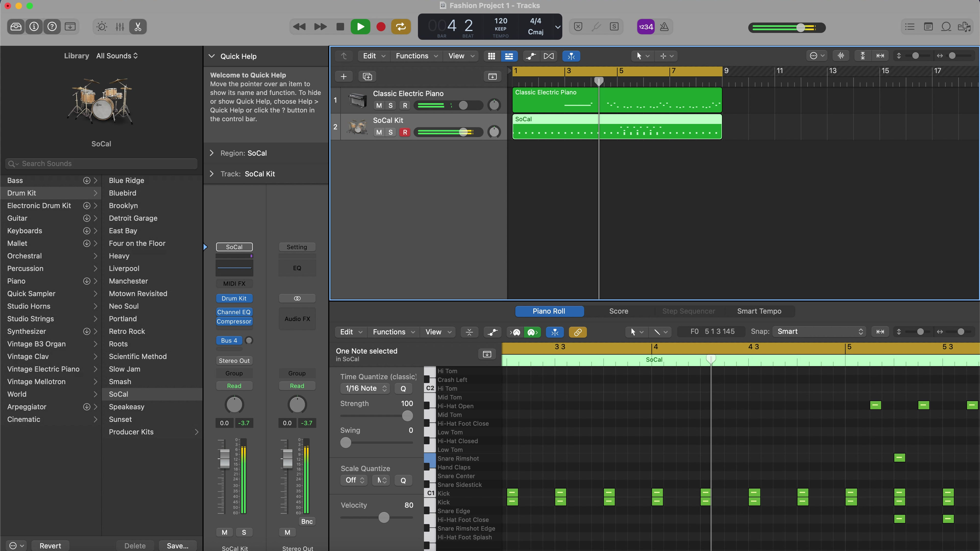Viewport: 980px width, 551px height.
Task: Click Collapse Mode icon in Piano Roll toolbar
Action: pyautogui.click(x=469, y=332)
